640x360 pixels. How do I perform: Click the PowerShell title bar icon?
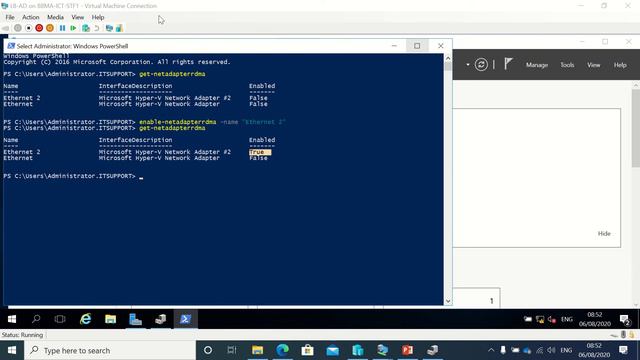11,46
